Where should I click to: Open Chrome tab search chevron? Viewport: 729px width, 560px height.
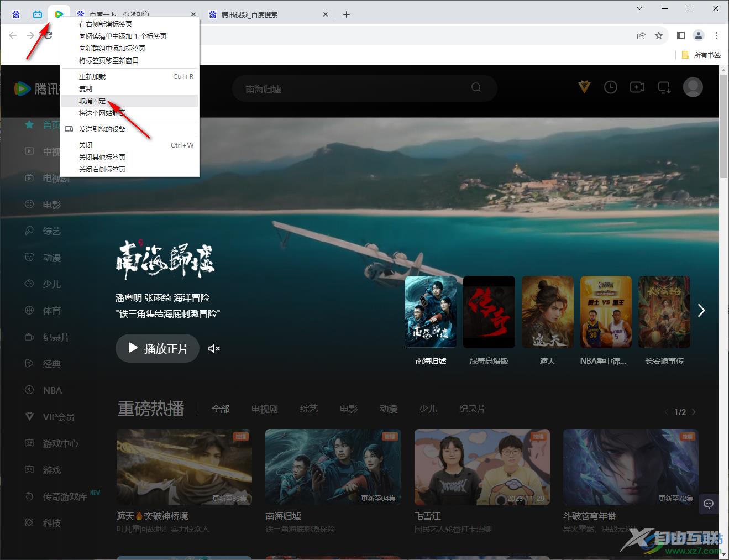pyautogui.click(x=639, y=8)
